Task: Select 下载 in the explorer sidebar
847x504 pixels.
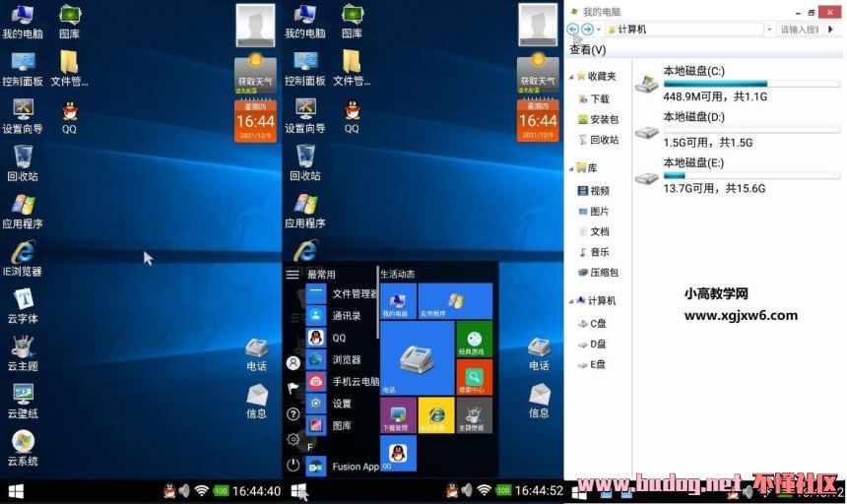Action: click(x=594, y=98)
